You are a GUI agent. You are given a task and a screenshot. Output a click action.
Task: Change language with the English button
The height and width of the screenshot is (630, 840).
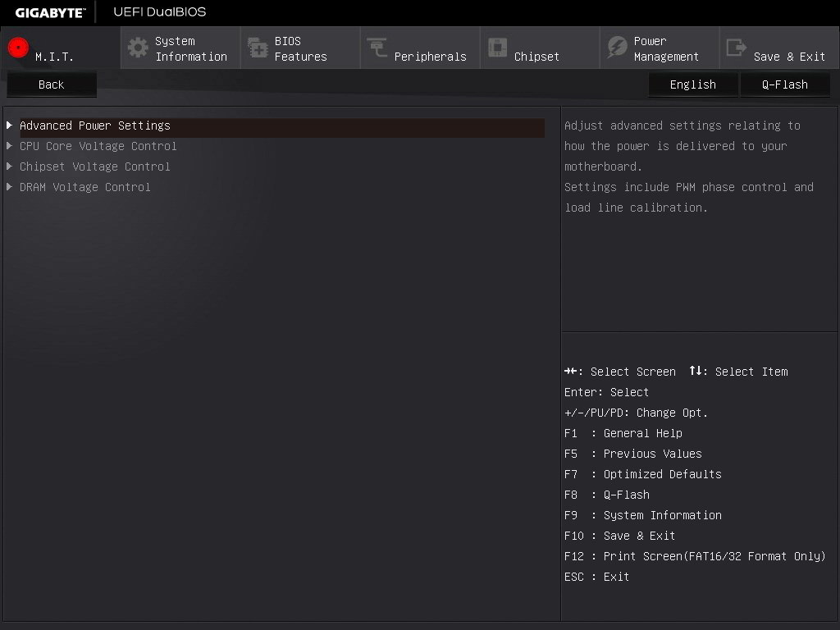click(x=692, y=84)
